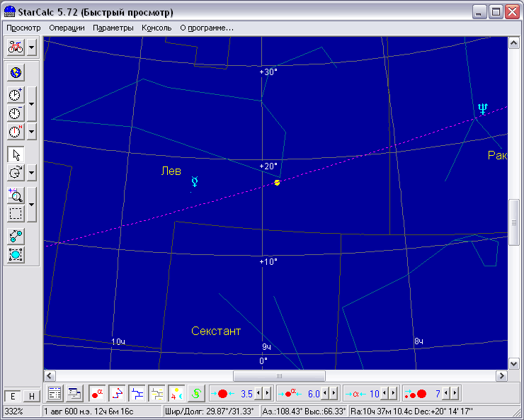
Task: Open dropdown beside zoom and selection tools
Action: click(31, 205)
